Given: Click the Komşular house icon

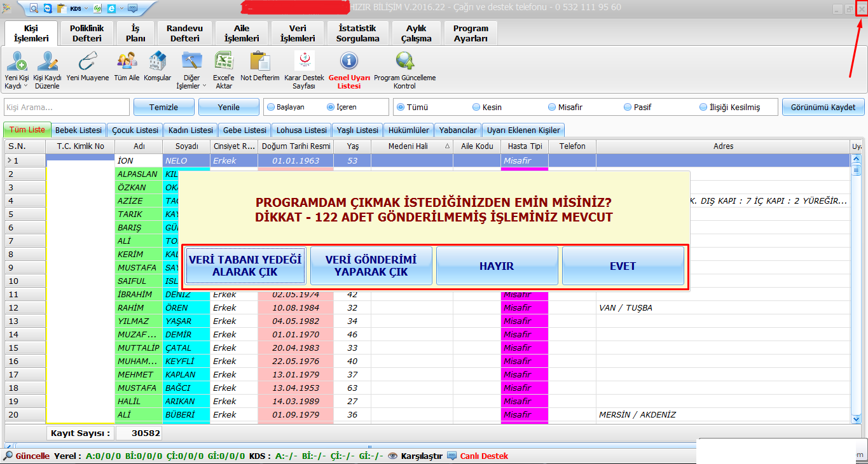Looking at the screenshot, I should 157,62.
